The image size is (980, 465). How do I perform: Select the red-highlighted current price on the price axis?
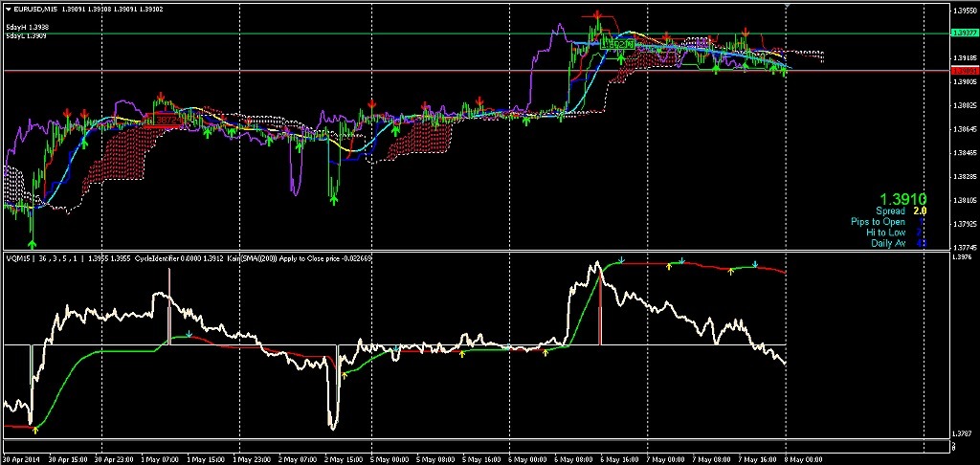click(x=964, y=71)
